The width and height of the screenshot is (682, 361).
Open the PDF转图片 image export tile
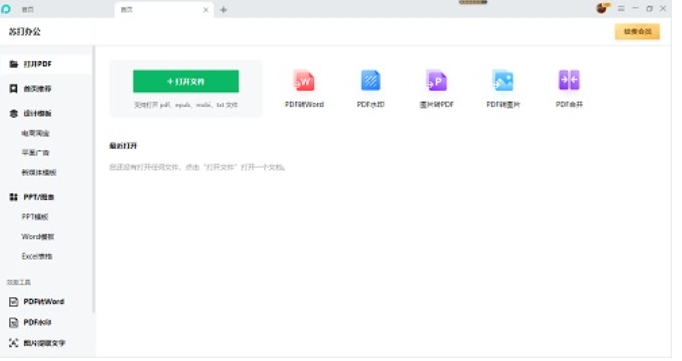tap(503, 89)
